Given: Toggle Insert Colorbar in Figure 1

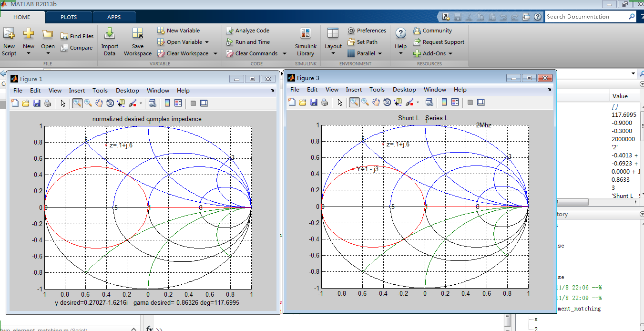Looking at the screenshot, I should [x=167, y=103].
